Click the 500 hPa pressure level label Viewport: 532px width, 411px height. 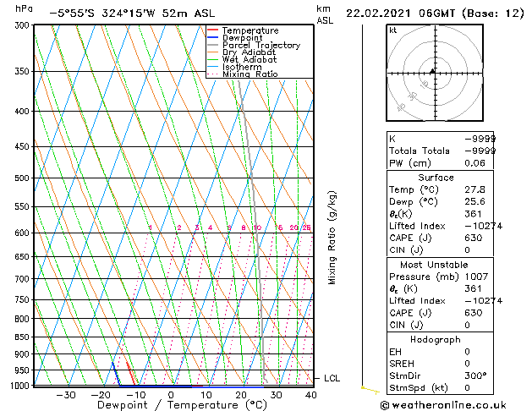(24, 178)
